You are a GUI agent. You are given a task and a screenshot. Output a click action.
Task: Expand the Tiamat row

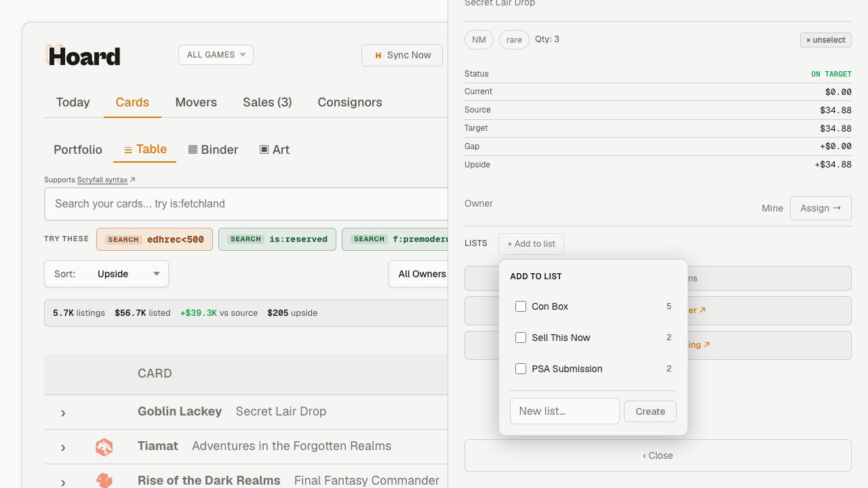point(63,447)
